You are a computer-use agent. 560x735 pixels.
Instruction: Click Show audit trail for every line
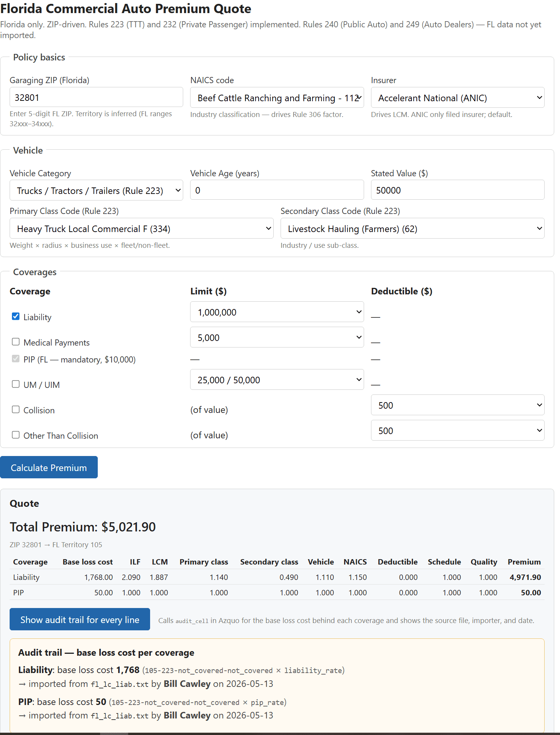tap(80, 620)
